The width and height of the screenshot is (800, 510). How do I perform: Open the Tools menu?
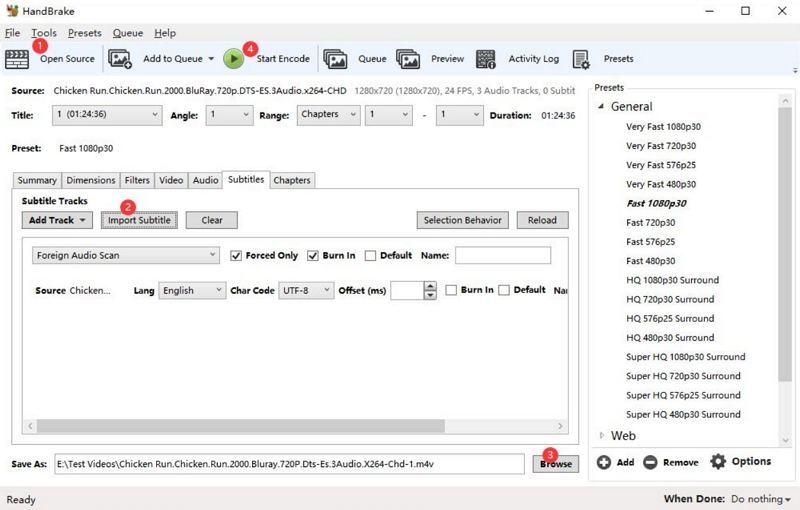coord(44,33)
